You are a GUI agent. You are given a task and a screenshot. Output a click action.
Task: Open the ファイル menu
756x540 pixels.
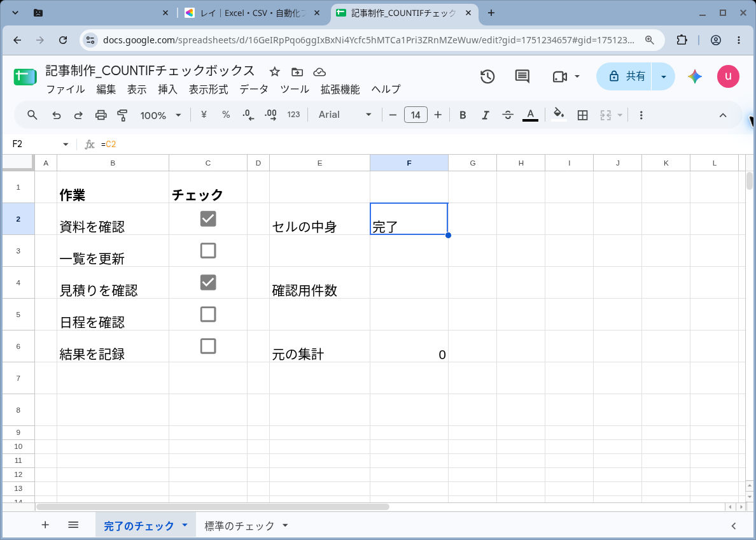(66, 89)
